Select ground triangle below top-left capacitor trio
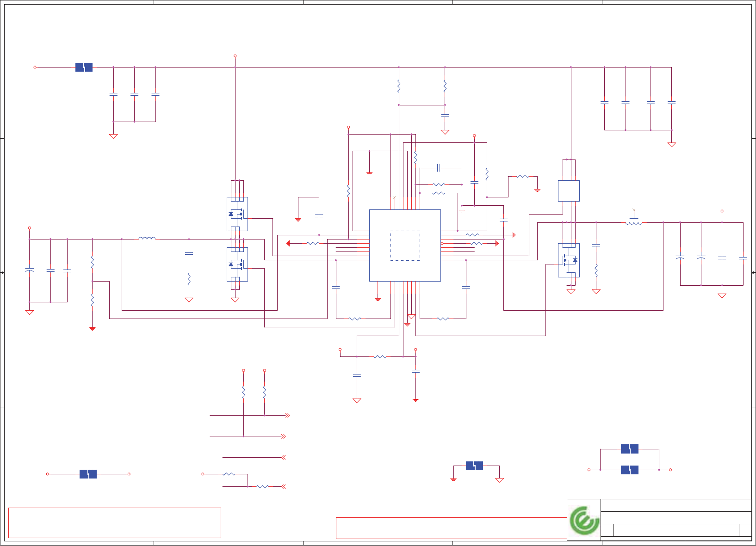 click(113, 136)
